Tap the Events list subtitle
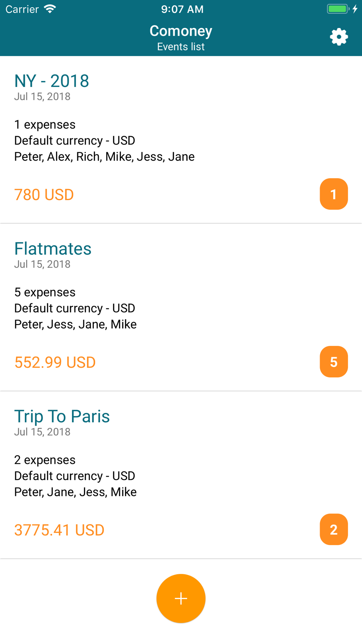The image size is (362, 644). point(181,47)
